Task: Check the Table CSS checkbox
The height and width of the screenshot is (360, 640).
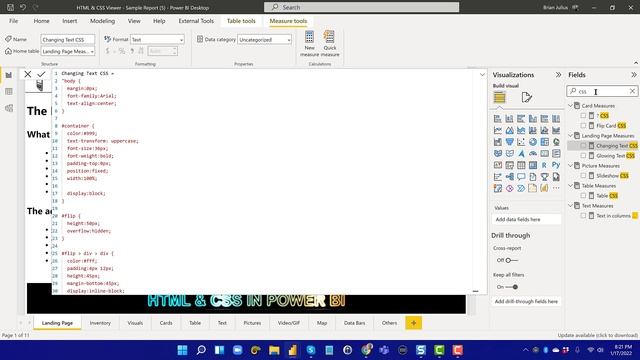Action: click(x=583, y=196)
